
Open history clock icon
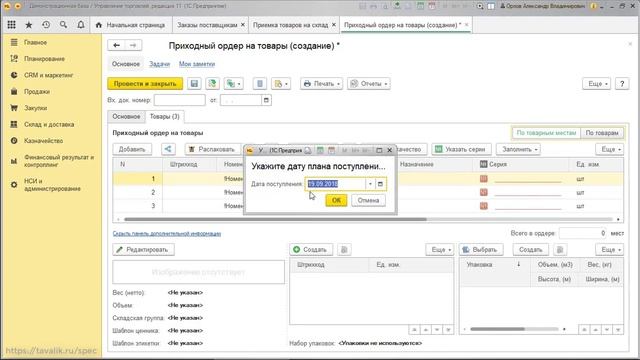pyautogui.click(x=46, y=25)
